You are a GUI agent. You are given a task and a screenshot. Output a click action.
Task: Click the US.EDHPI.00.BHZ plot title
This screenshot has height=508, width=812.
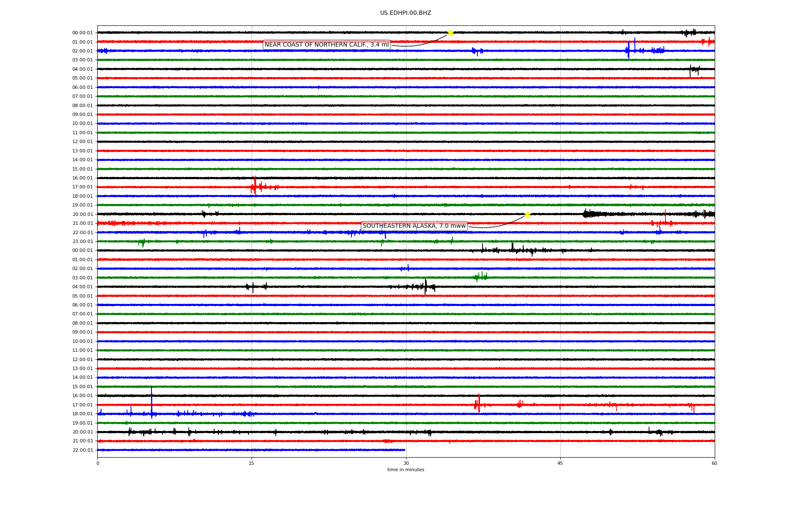[406, 13]
